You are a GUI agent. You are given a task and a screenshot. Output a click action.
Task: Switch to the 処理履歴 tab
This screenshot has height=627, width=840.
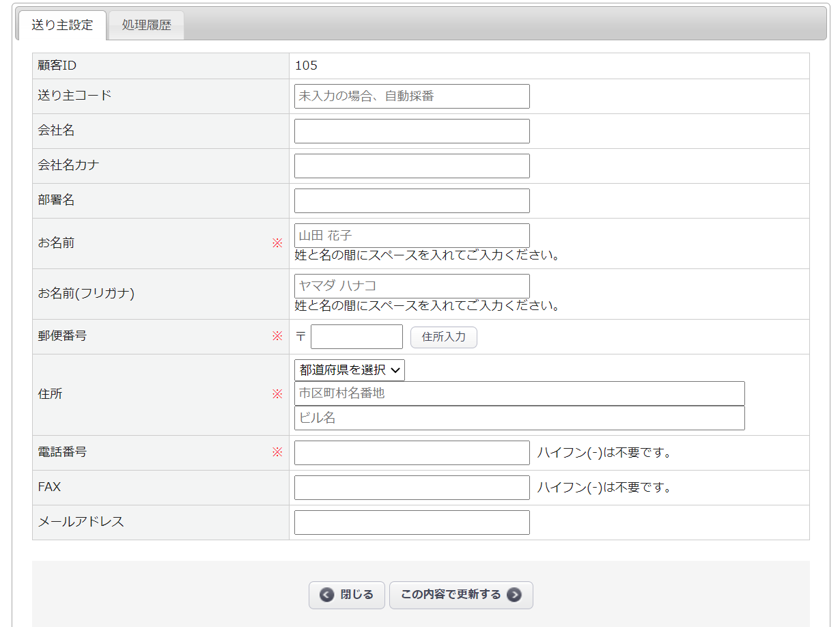pos(146,26)
